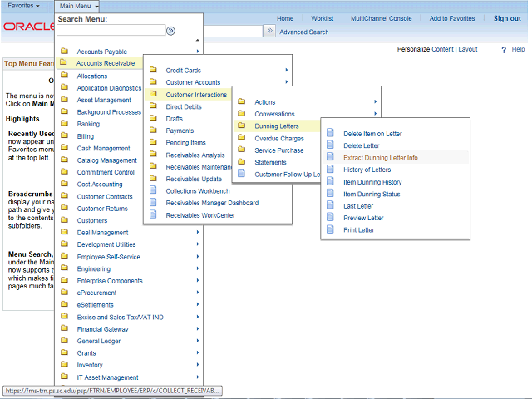Choose Preview Letter menu item
The image size is (532, 399).
point(363,218)
